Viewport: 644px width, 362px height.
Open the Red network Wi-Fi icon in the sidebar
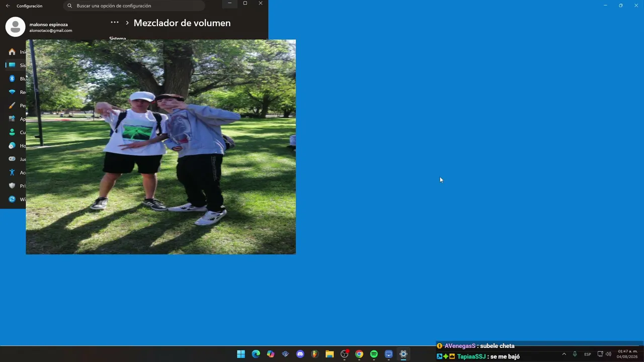pyautogui.click(x=12, y=92)
